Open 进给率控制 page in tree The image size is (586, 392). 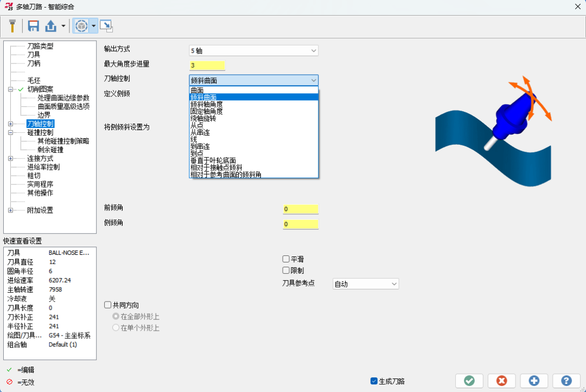click(43, 167)
